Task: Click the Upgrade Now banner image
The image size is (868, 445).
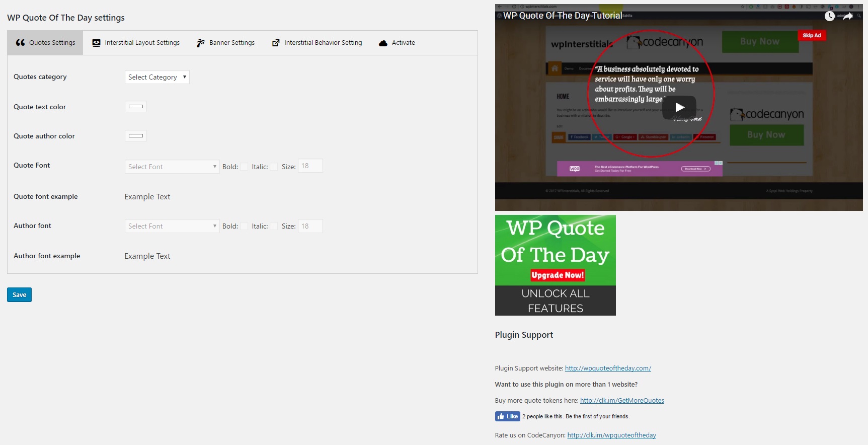Action: tap(555, 265)
